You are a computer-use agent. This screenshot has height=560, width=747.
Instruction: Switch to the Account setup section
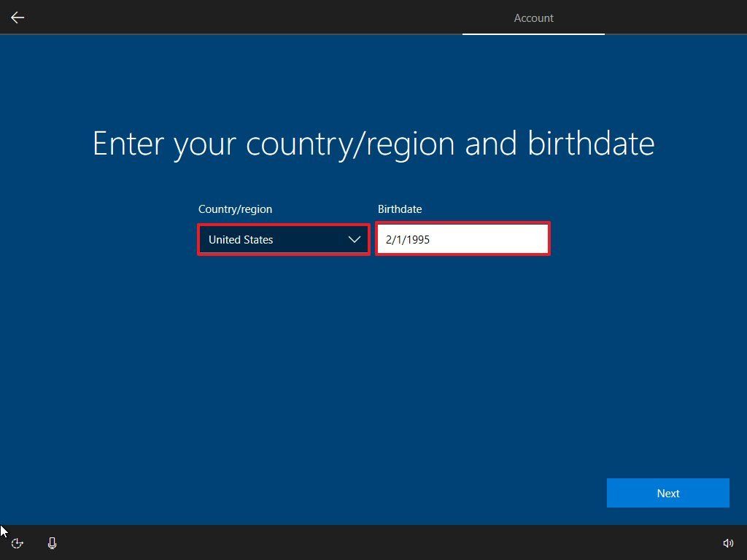tap(533, 18)
